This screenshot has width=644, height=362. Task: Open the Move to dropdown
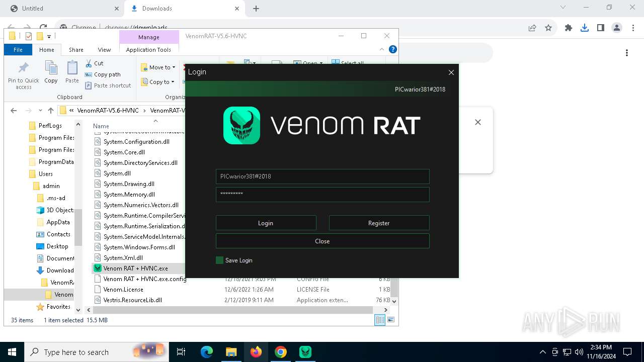pos(158,67)
